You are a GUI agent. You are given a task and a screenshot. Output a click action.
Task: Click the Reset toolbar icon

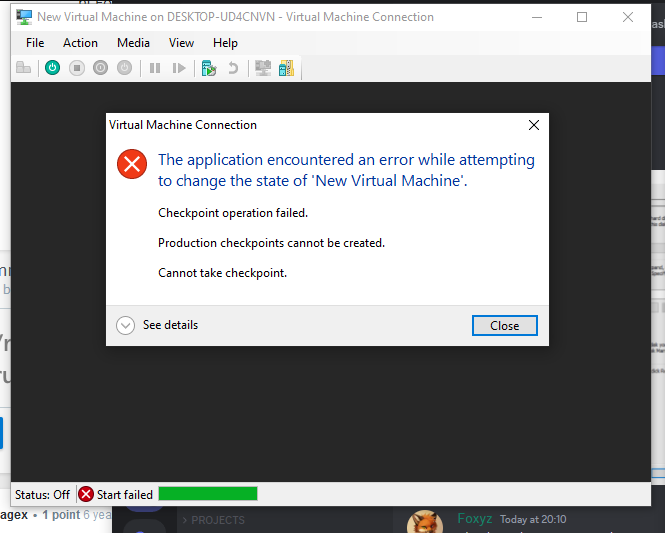tap(179, 68)
